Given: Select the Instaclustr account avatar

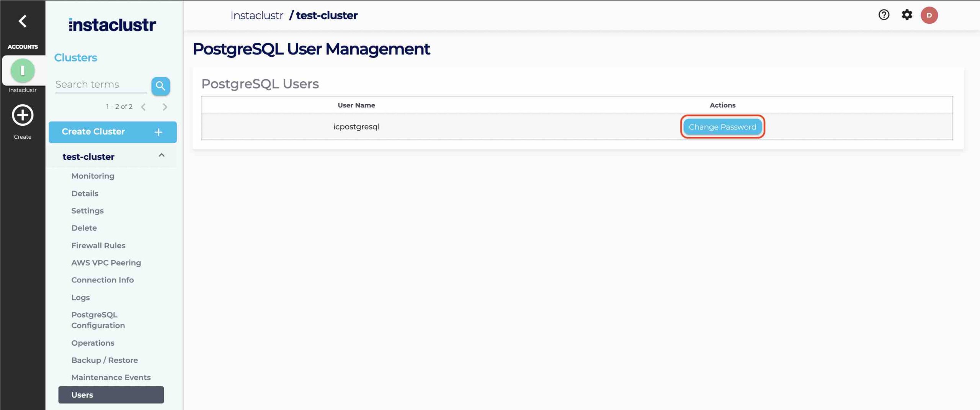Looking at the screenshot, I should tap(23, 71).
